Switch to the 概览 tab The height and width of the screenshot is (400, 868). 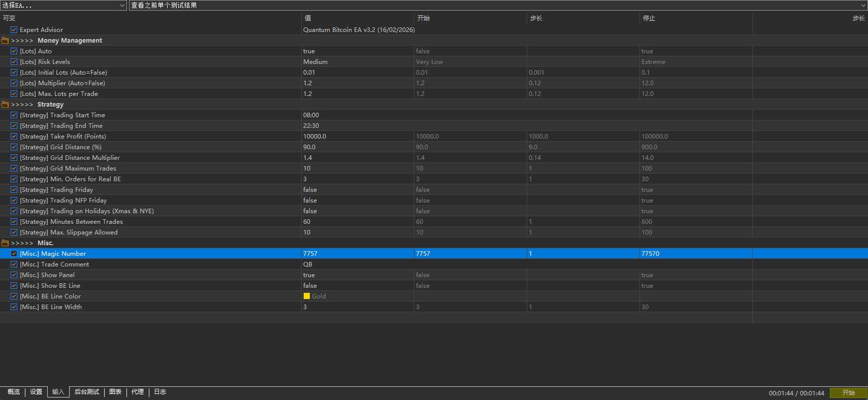[x=14, y=392]
